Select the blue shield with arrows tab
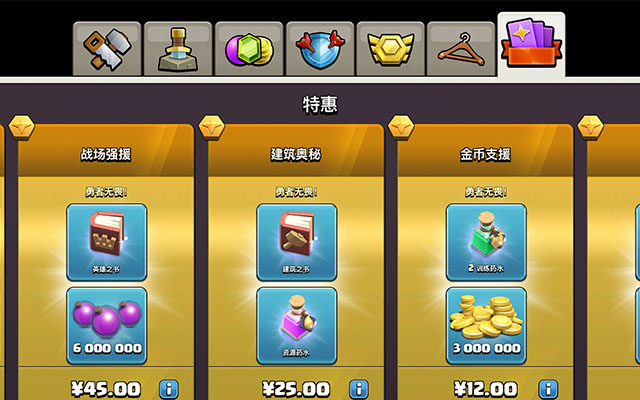The image size is (640, 400). (320, 49)
